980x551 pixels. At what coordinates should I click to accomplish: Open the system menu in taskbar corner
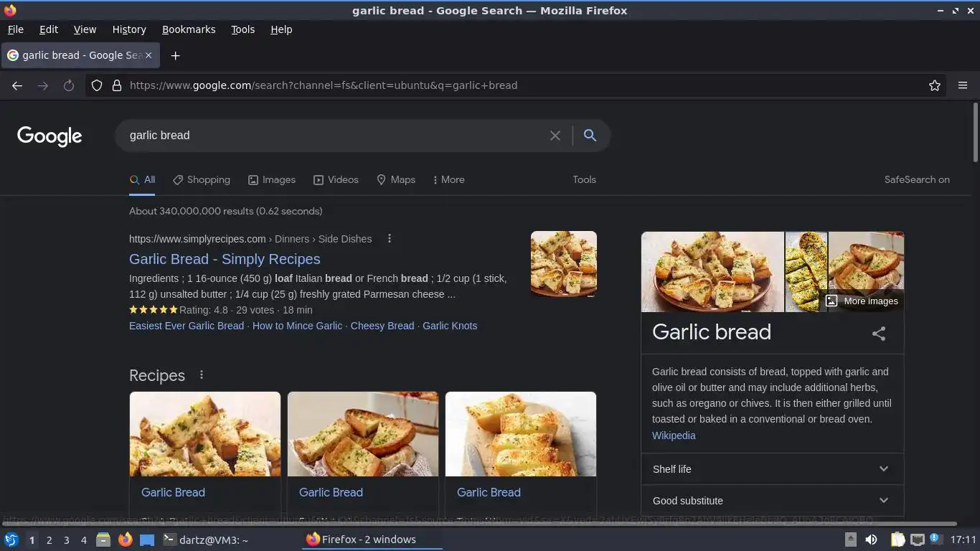11,540
